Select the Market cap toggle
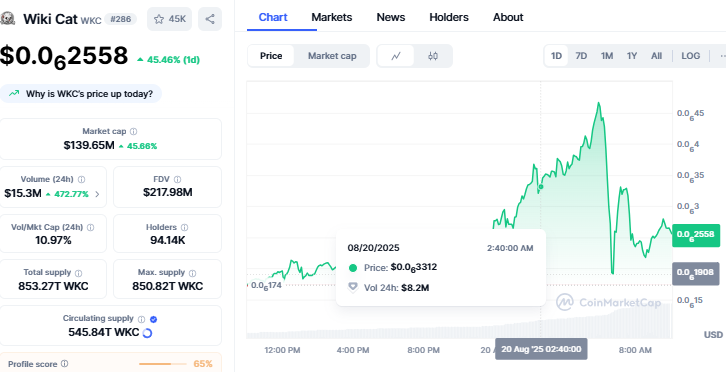 [x=332, y=56]
